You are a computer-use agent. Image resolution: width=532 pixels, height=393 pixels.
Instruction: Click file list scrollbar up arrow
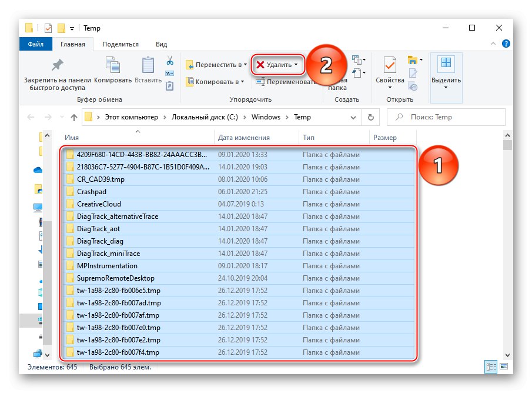pyautogui.click(x=507, y=135)
